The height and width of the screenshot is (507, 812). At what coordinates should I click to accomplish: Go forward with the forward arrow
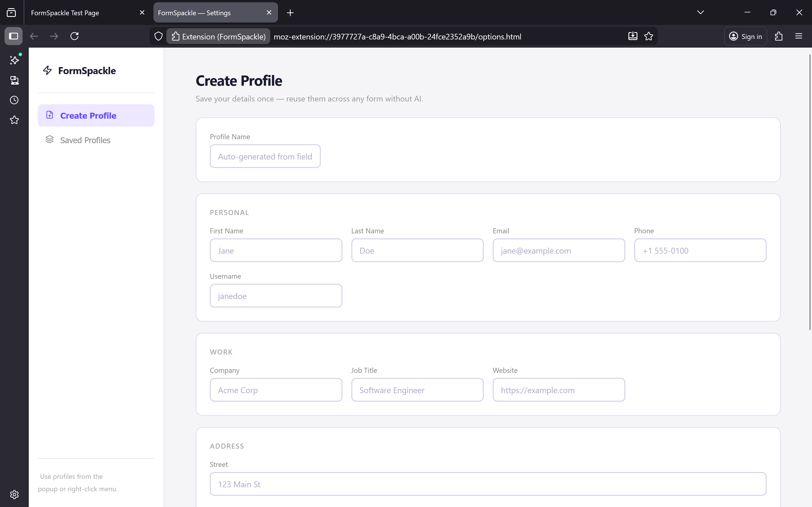[x=54, y=36]
